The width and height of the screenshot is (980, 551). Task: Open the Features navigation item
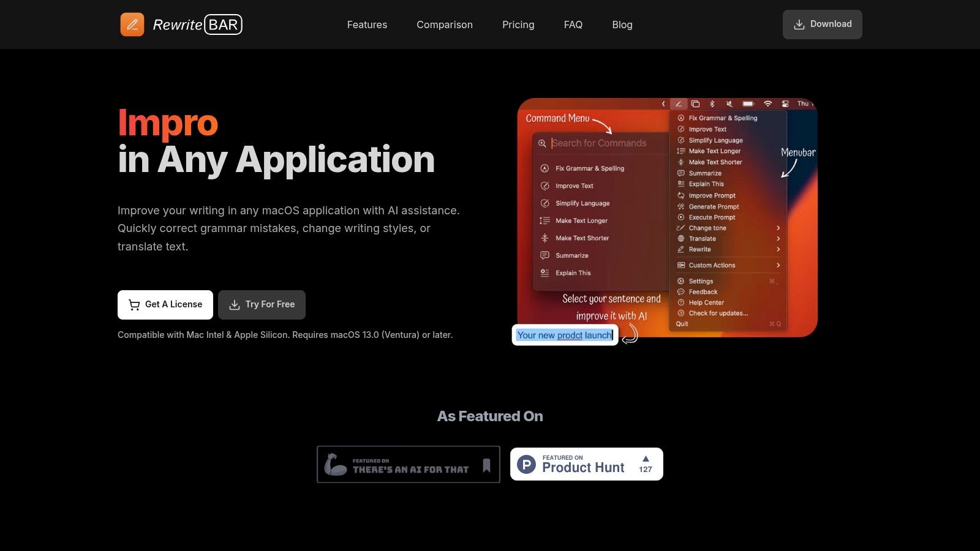[x=367, y=24]
